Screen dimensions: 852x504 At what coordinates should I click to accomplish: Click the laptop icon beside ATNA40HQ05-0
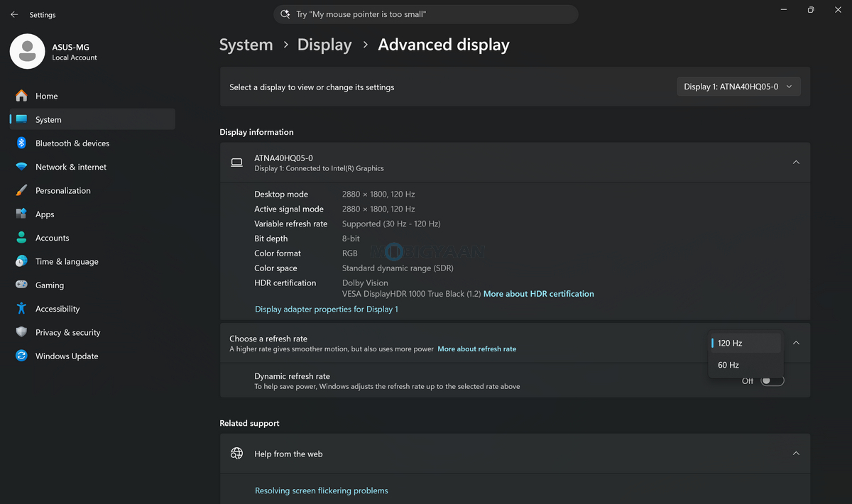(x=236, y=163)
